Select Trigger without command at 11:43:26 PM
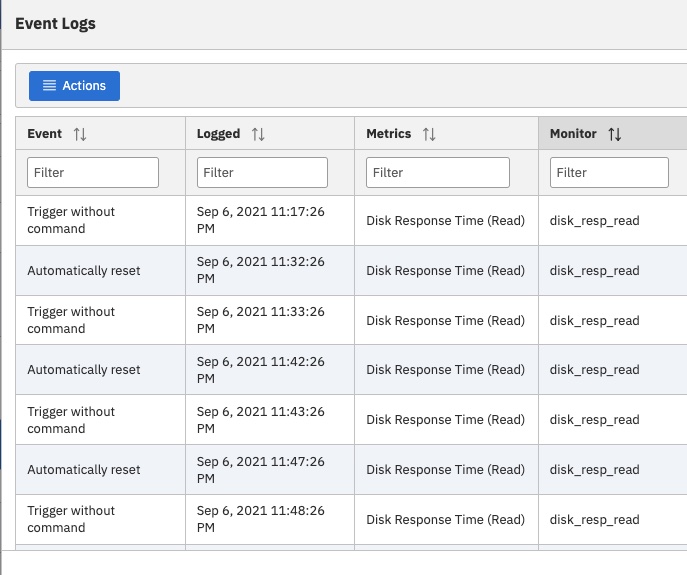This screenshot has width=687, height=575. point(71,420)
